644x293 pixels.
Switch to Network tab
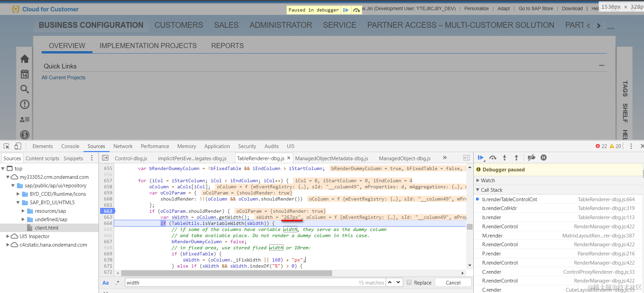[x=123, y=146]
